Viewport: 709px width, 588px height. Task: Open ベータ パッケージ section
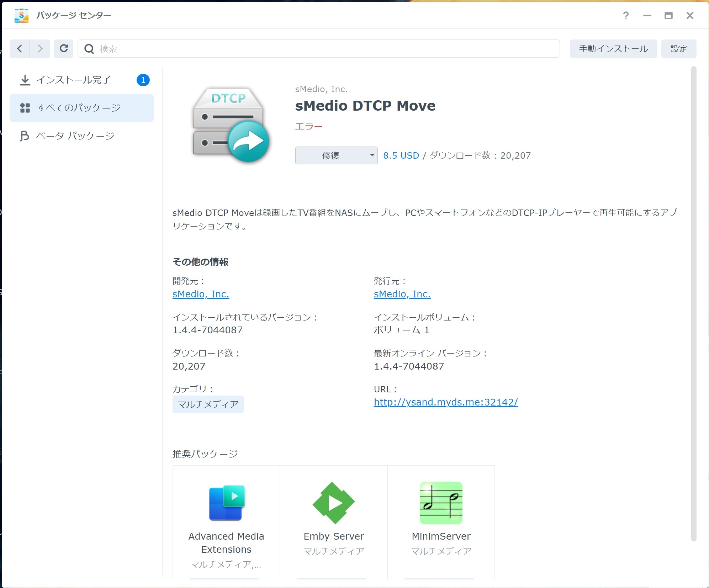tap(75, 136)
